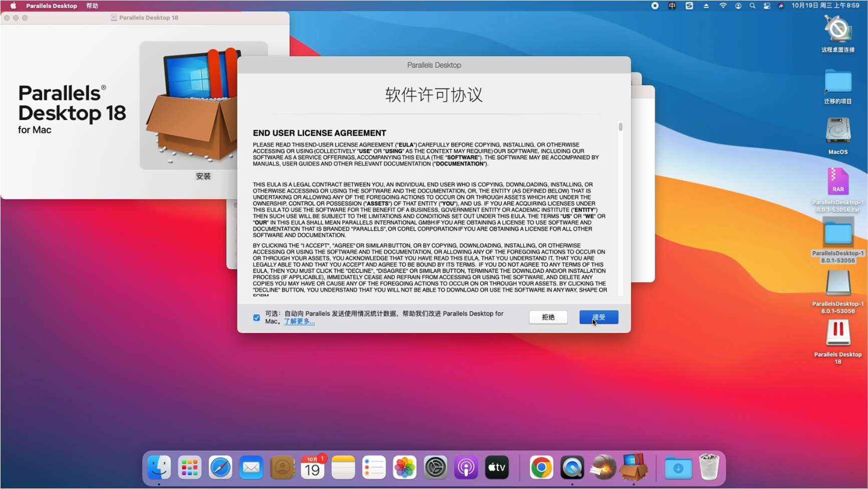Click the Parallels Desktop installer box icon
The width and height of the screenshot is (868, 489).
(203, 105)
